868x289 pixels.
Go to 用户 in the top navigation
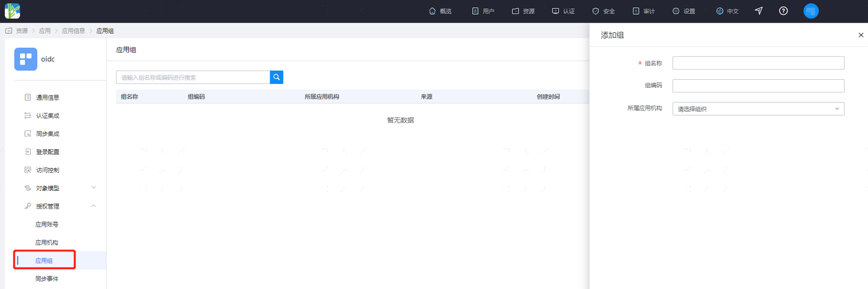483,11
